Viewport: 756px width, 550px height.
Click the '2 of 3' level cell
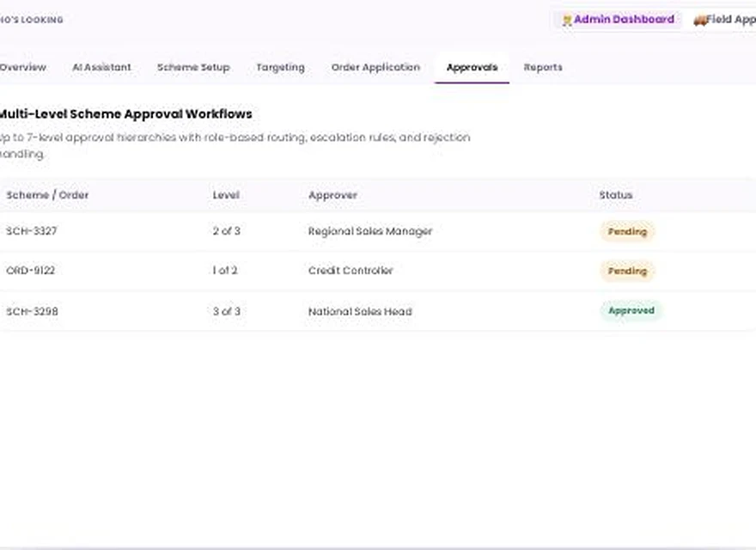(227, 231)
